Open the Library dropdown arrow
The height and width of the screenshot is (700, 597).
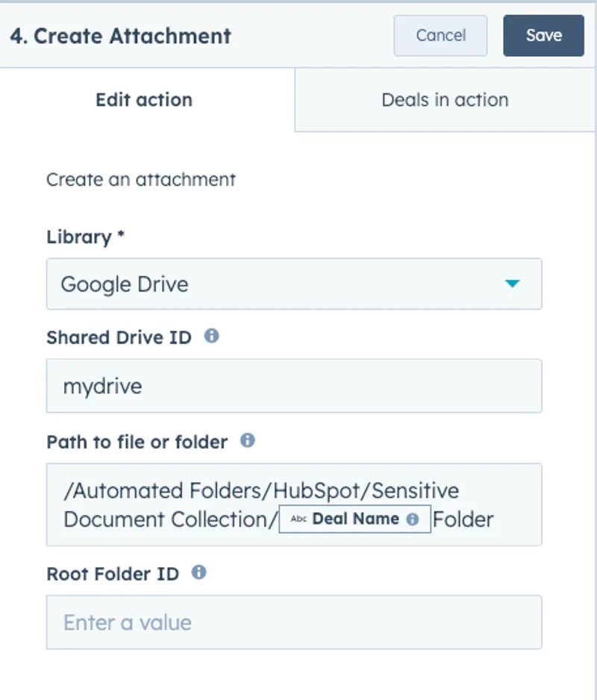click(513, 284)
